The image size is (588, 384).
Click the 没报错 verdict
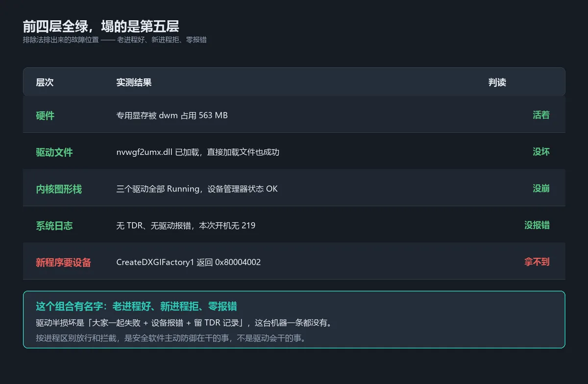pos(537,225)
